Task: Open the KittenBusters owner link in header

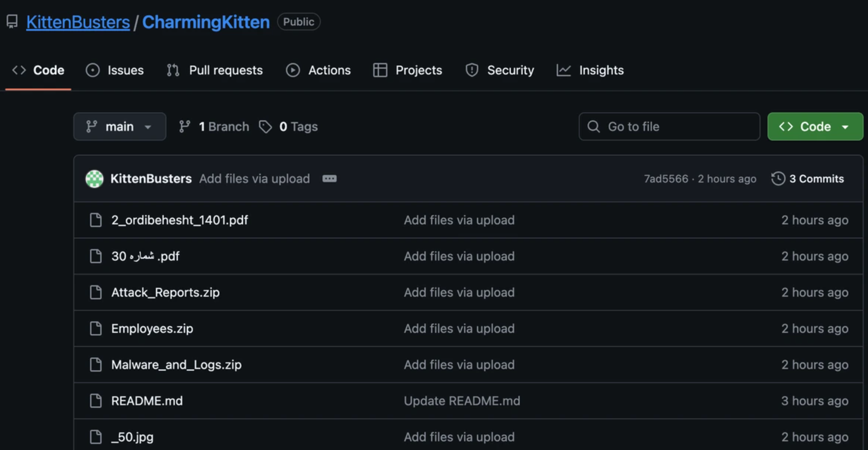Action: click(x=78, y=22)
